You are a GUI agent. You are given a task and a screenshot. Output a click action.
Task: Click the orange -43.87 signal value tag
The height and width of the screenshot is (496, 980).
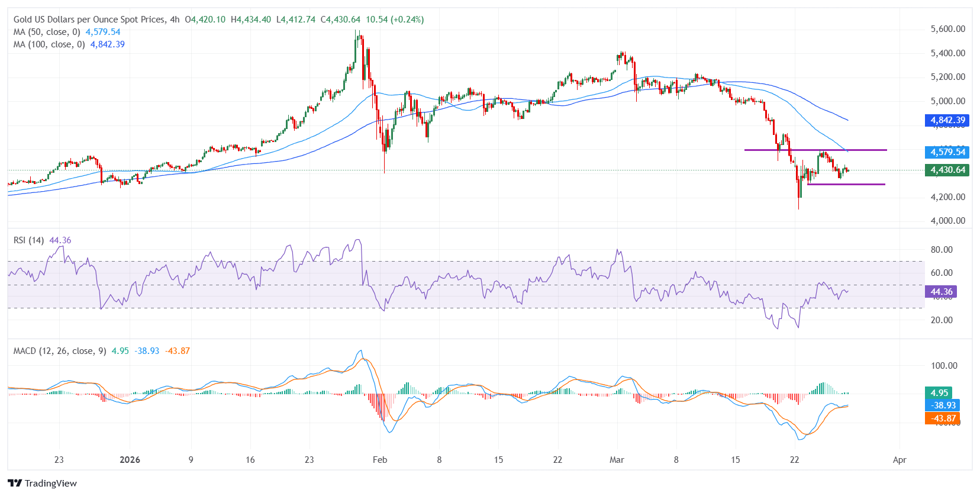(x=942, y=418)
